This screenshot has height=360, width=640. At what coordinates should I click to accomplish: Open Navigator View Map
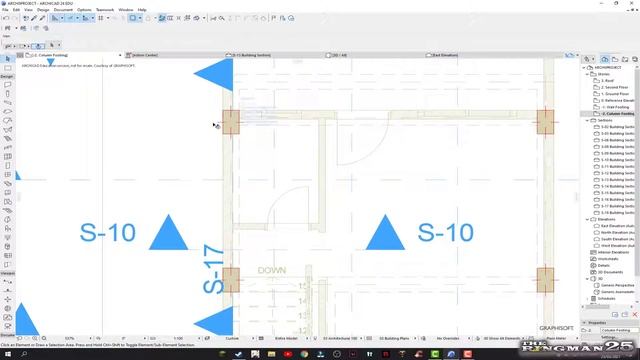point(615,60)
